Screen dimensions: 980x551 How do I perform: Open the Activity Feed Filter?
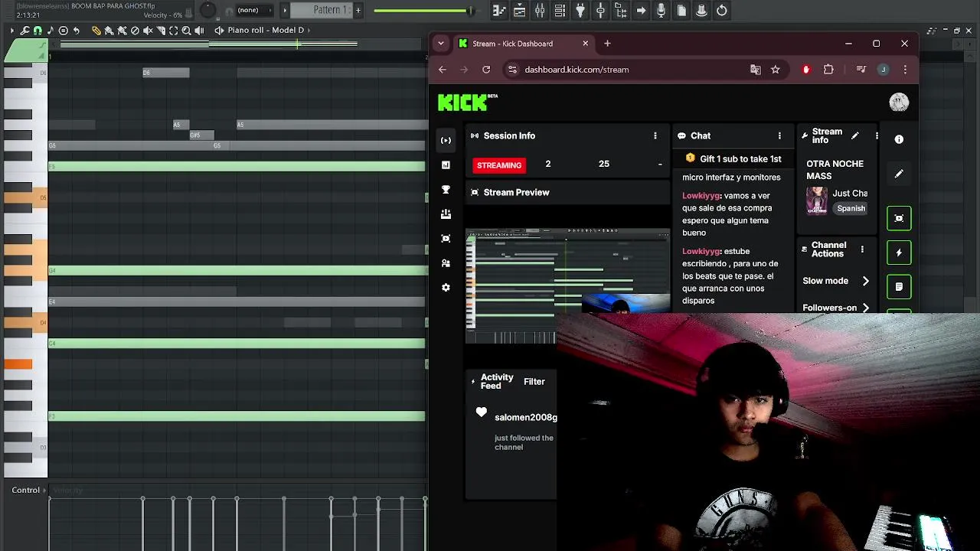click(x=534, y=381)
